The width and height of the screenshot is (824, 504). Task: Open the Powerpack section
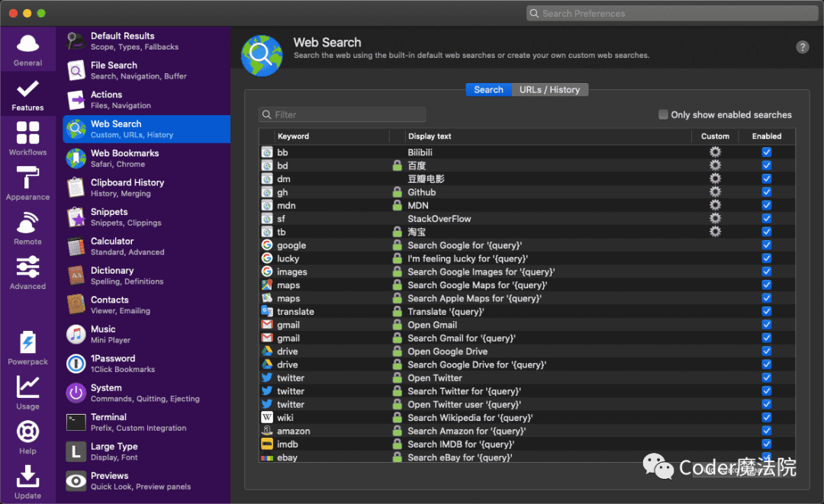coord(28,348)
